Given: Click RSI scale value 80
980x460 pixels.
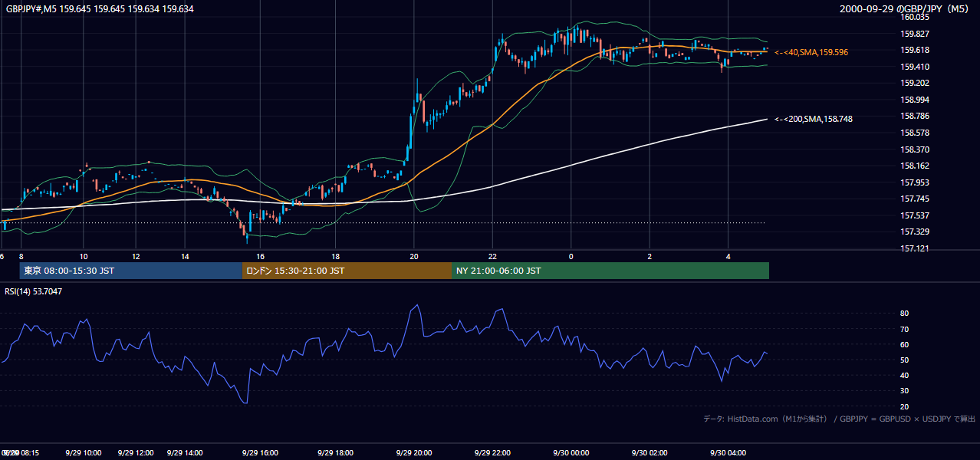Looking at the screenshot, I should pos(905,314).
